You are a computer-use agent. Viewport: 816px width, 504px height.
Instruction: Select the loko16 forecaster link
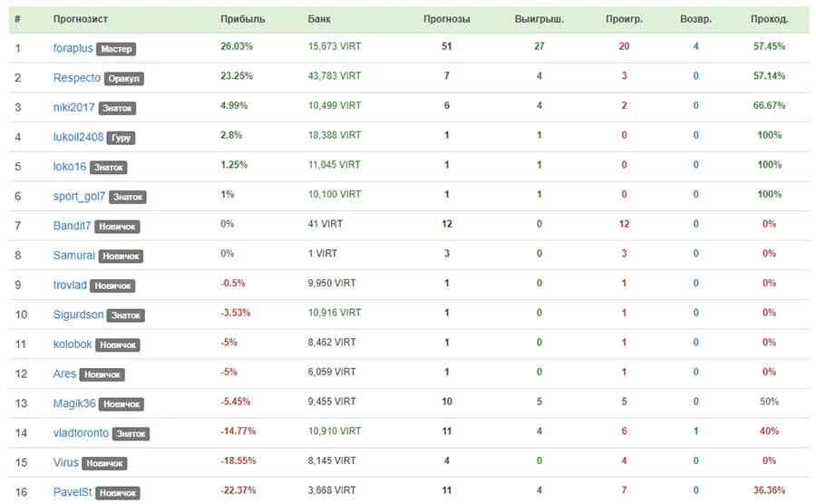click(70, 167)
